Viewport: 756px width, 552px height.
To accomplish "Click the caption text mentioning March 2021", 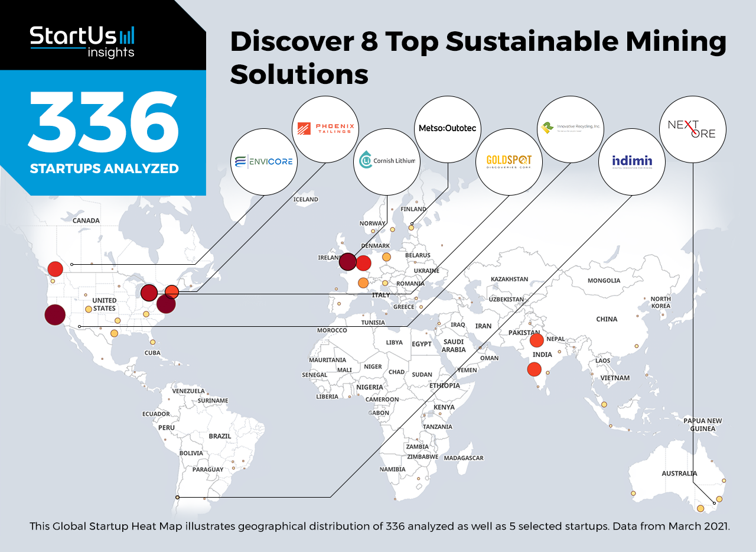I will 380,526.
